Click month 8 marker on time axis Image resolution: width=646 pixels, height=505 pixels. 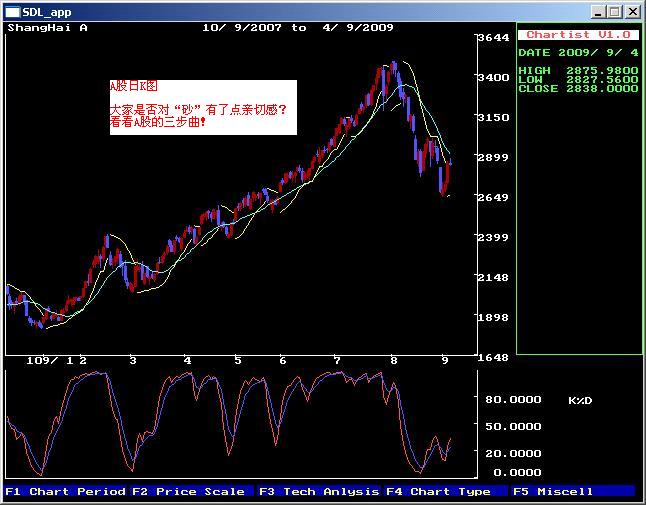point(394,361)
